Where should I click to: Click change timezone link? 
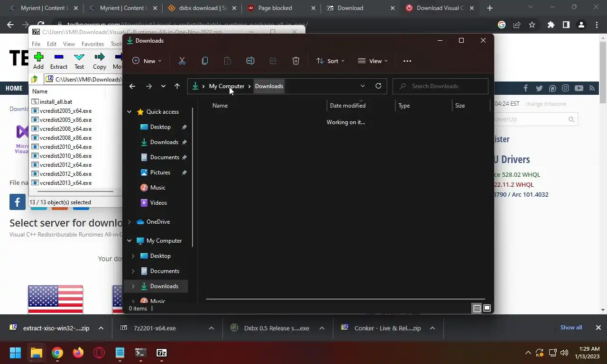546,104
